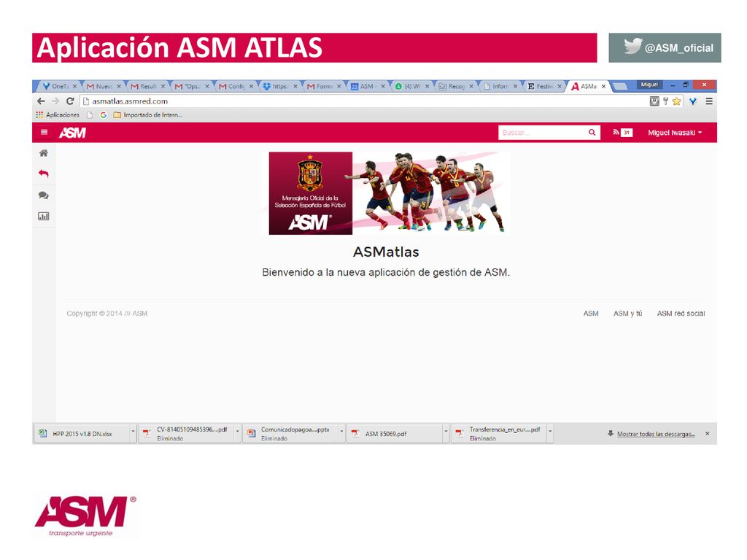Switch to the calendar ASM tab
Image resolution: width=747 pixels, height=560 pixels.
368,86
